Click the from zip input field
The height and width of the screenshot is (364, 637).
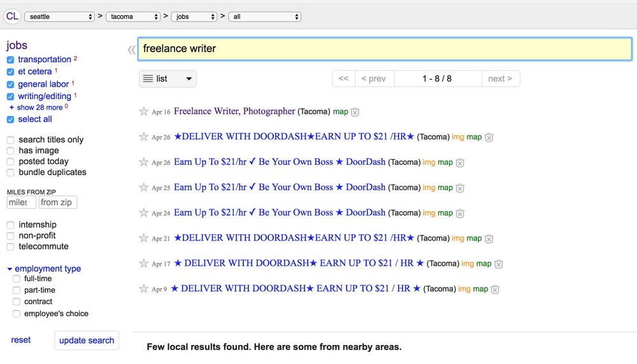click(x=58, y=202)
